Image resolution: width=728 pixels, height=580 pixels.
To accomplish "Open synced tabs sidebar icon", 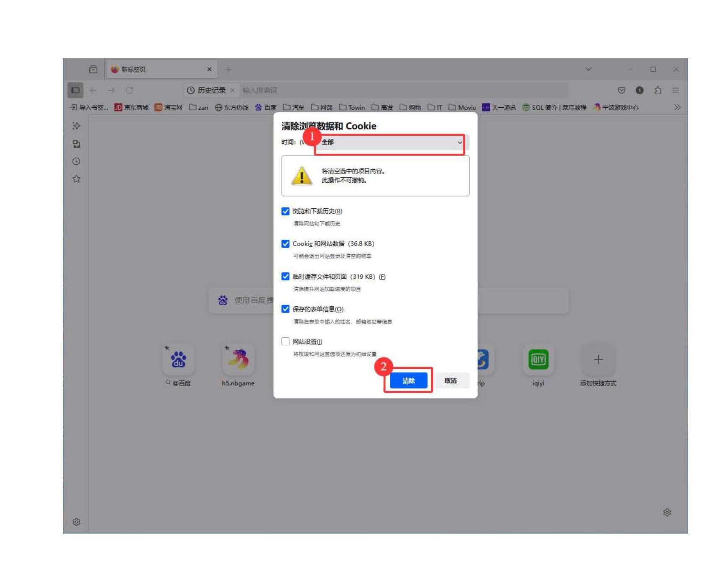I will pyautogui.click(x=76, y=144).
